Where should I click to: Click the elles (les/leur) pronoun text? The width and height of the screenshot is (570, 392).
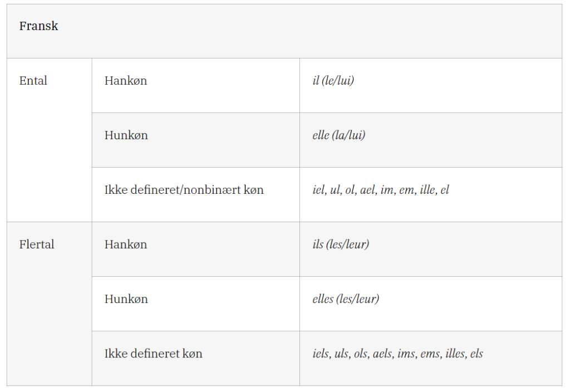[x=346, y=299]
